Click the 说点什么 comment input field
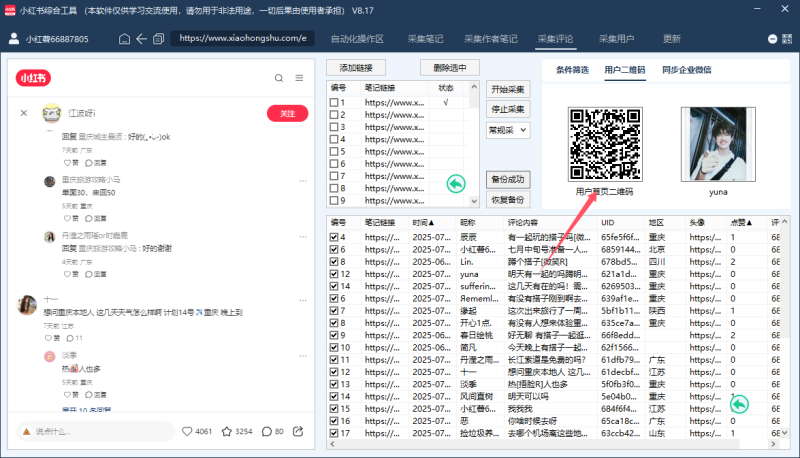This screenshot has height=458, width=800. (95, 431)
